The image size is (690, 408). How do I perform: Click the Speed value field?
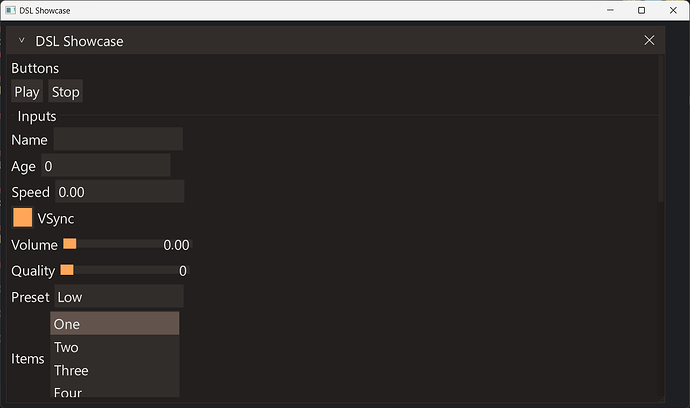point(119,191)
